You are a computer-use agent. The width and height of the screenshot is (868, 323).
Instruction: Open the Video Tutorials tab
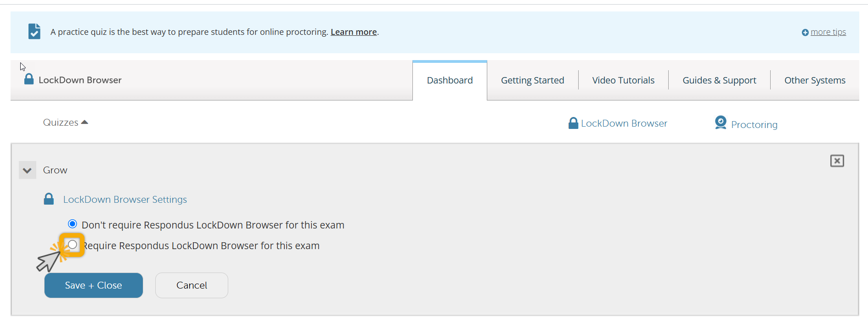pos(623,80)
